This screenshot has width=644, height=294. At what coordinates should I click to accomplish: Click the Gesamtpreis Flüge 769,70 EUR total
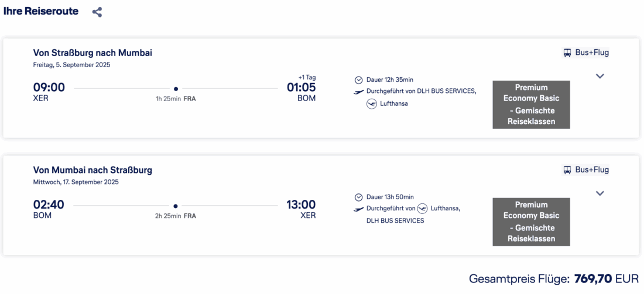pos(553,279)
